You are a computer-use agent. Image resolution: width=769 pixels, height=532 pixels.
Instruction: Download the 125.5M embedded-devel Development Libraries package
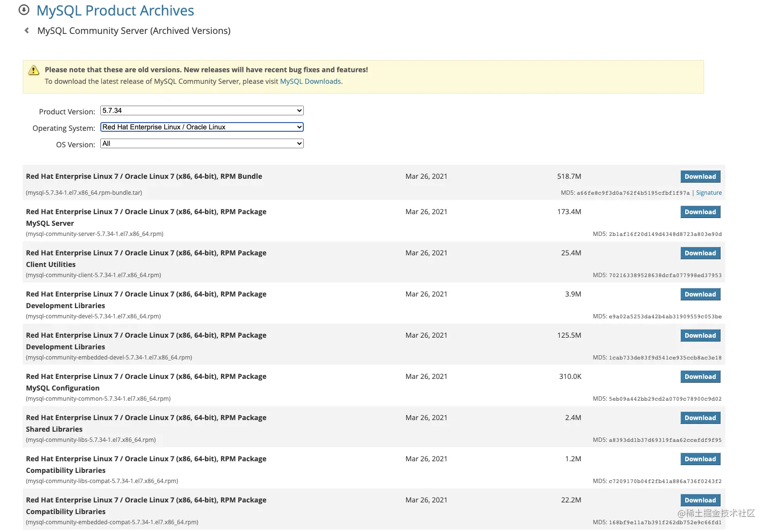700,335
